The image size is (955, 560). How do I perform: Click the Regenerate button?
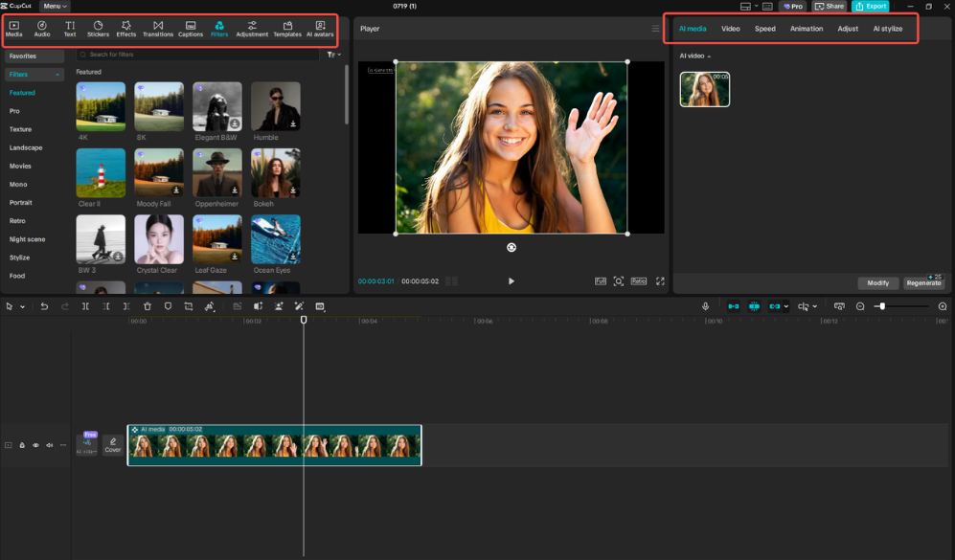coord(921,282)
